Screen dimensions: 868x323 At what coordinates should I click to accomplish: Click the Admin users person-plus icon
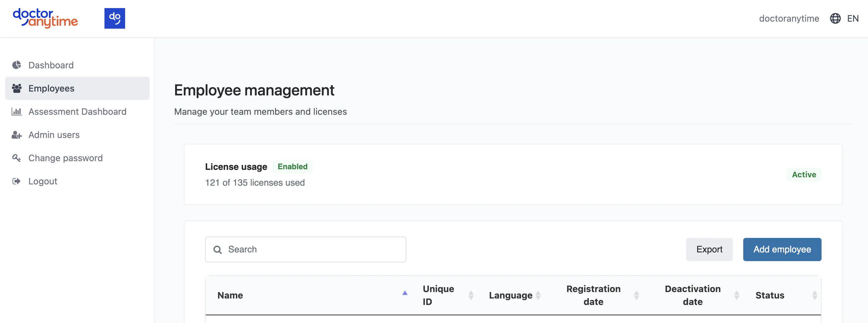click(16, 135)
